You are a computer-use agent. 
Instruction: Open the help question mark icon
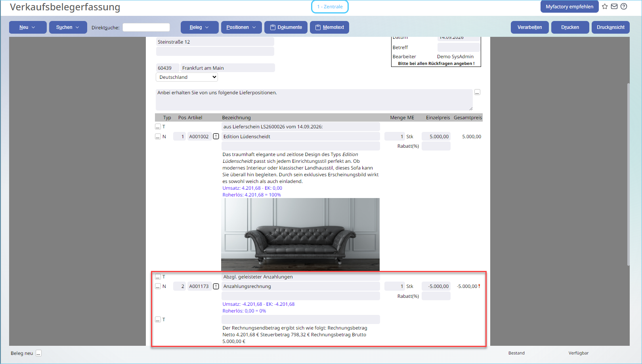[x=624, y=6]
